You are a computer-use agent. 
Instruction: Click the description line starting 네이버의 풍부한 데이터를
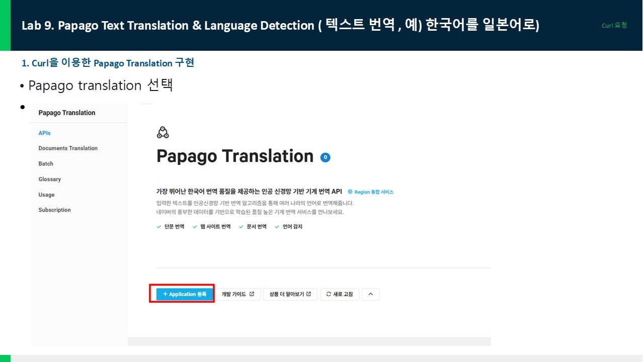tap(250, 212)
